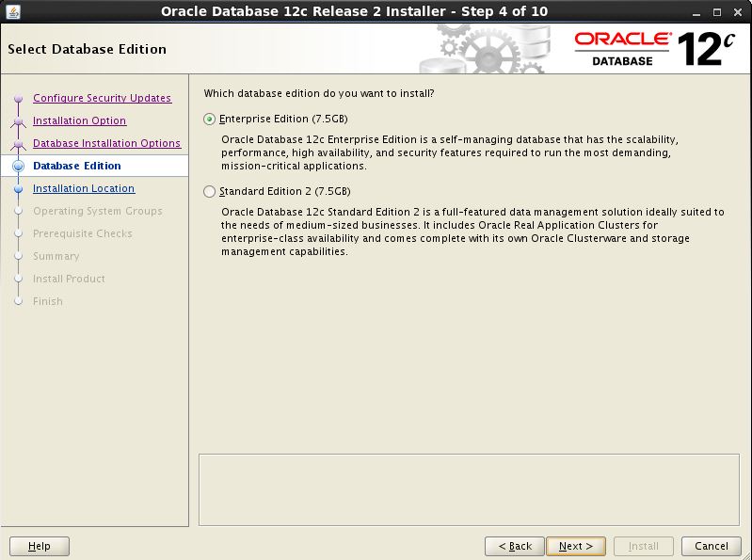The image size is (752, 560).
Task: Click the Database Installation Options step bullet
Action: tap(18, 144)
